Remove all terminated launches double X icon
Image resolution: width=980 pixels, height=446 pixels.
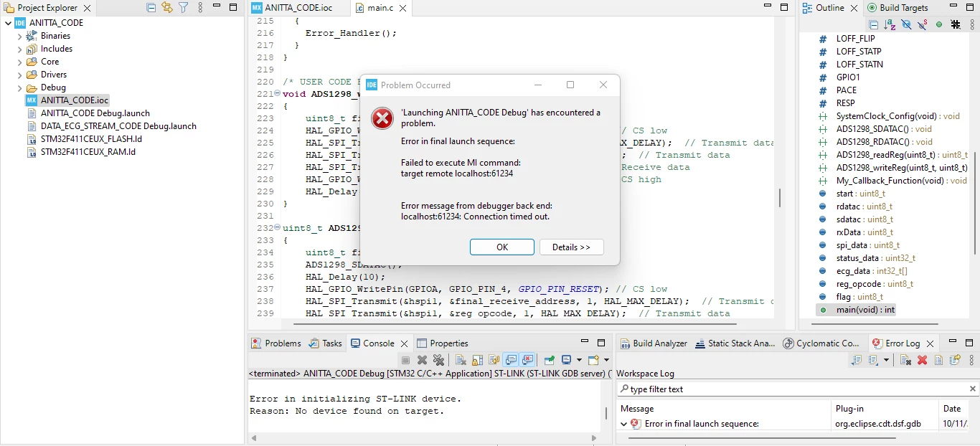438,360
